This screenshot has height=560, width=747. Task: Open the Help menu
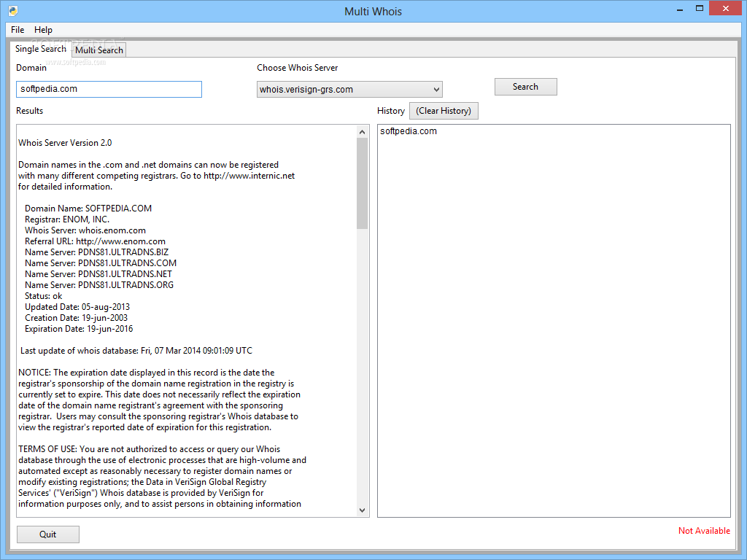pyautogui.click(x=43, y=29)
